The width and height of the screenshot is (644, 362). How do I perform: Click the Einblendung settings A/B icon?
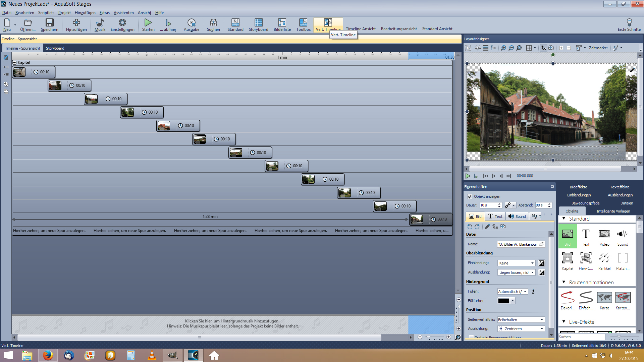coord(542,263)
